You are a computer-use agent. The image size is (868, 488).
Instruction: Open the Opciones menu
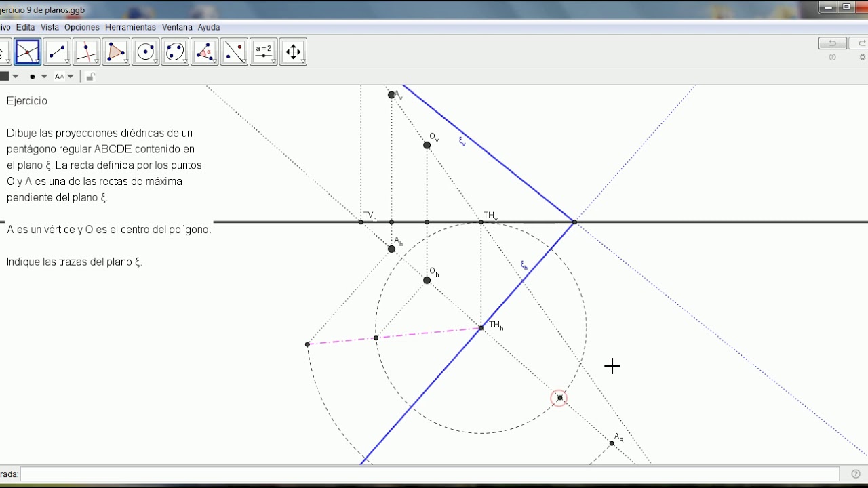(82, 28)
